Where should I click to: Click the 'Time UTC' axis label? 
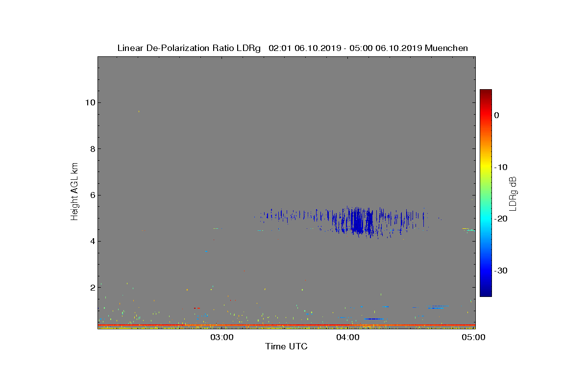[286, 346]
